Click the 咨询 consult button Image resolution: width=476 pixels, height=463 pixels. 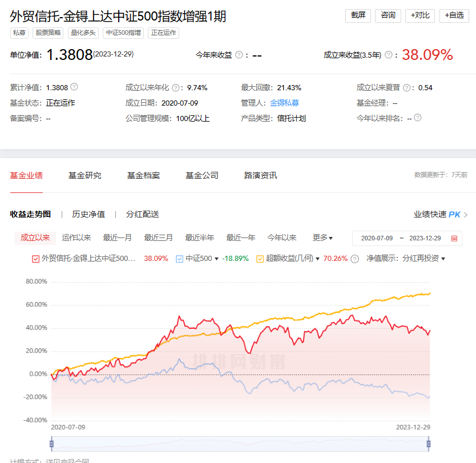(x=388, y=15)
